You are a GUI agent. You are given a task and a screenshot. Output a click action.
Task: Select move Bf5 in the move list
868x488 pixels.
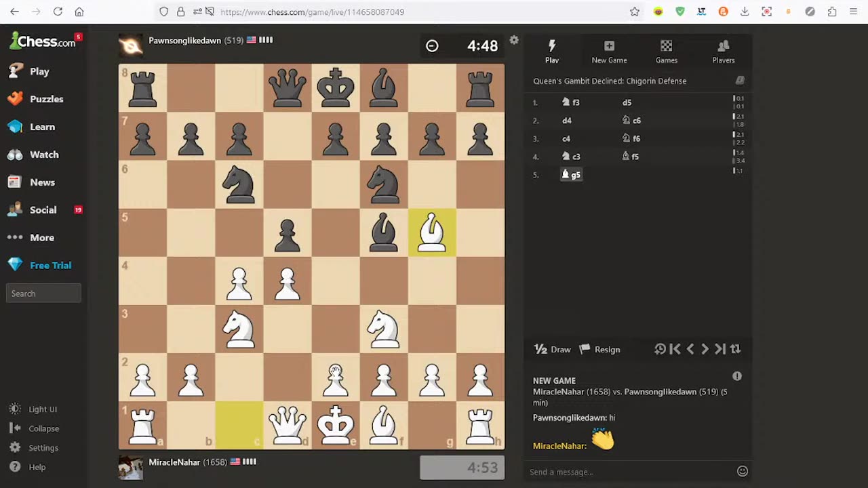[x=631, y=157]
